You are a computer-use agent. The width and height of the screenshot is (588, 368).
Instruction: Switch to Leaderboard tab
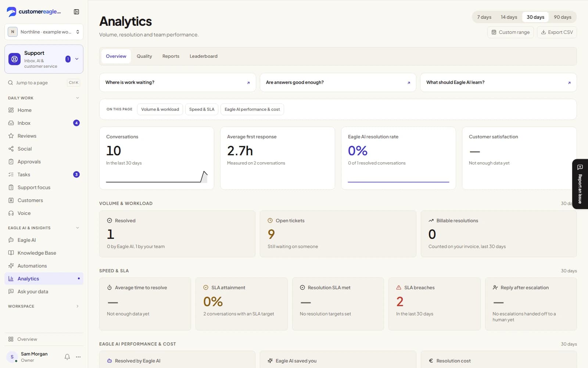coord(204,56)
